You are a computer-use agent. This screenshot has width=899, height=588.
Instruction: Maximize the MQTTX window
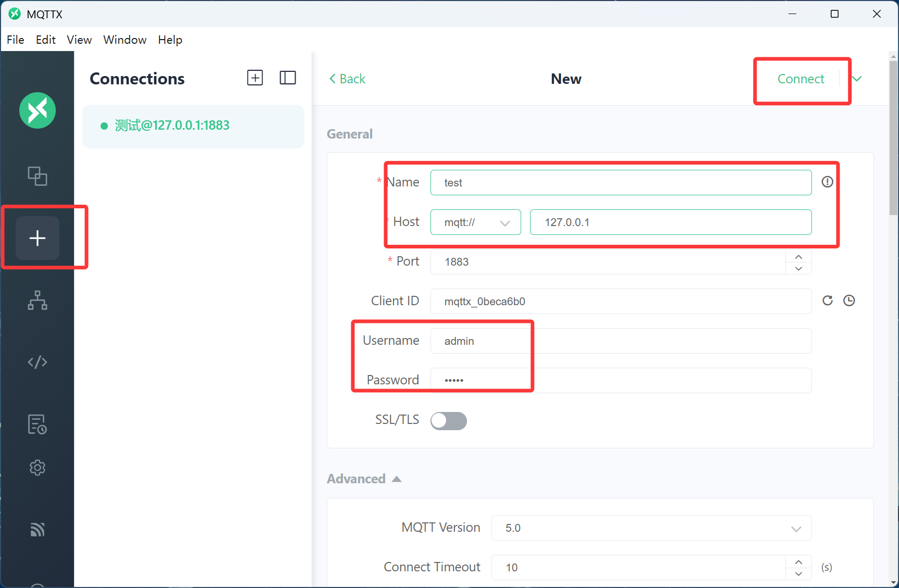point(834,14)
